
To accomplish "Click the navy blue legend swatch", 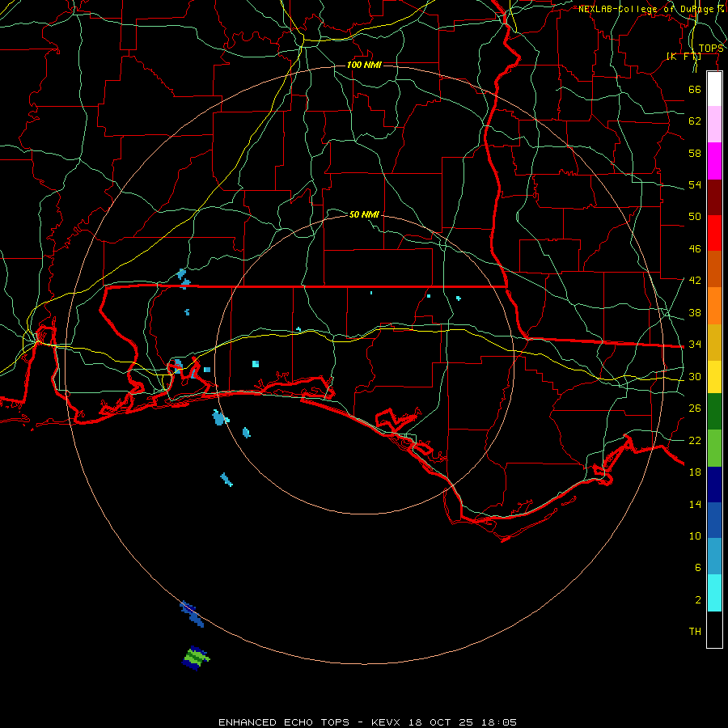I will (x=714, y=485).
